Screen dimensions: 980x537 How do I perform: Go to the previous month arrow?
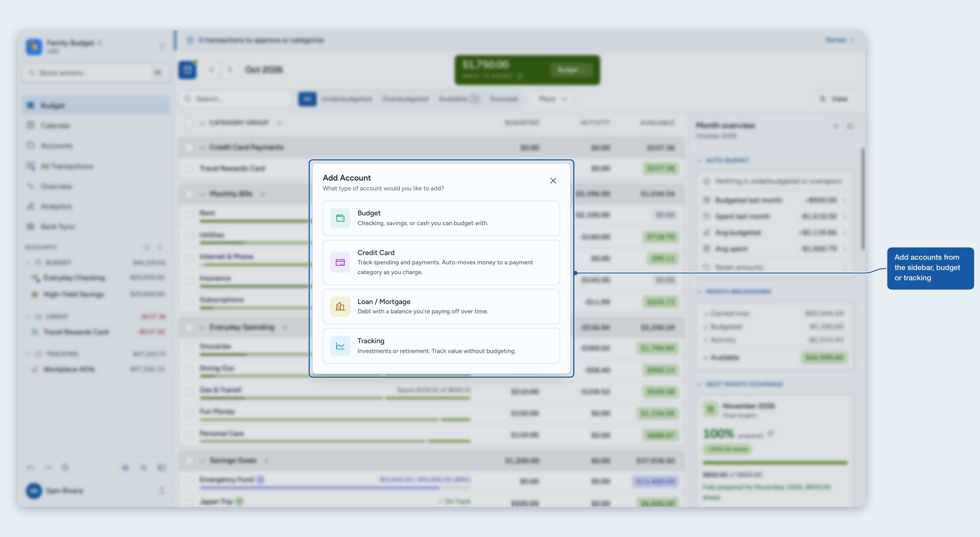211,70
